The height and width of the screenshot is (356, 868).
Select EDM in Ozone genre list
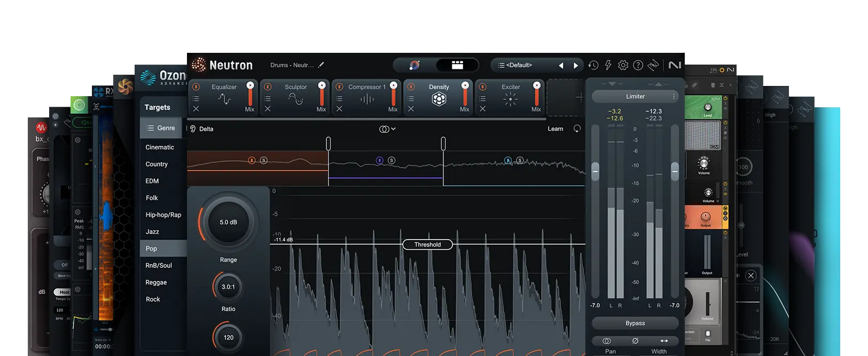coord(152,181)
